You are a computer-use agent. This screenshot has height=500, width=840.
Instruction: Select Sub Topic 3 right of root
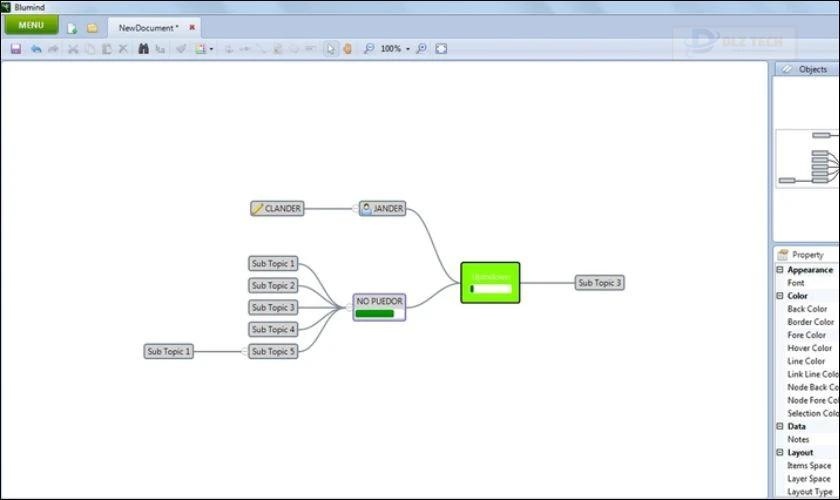coord(599,282)
